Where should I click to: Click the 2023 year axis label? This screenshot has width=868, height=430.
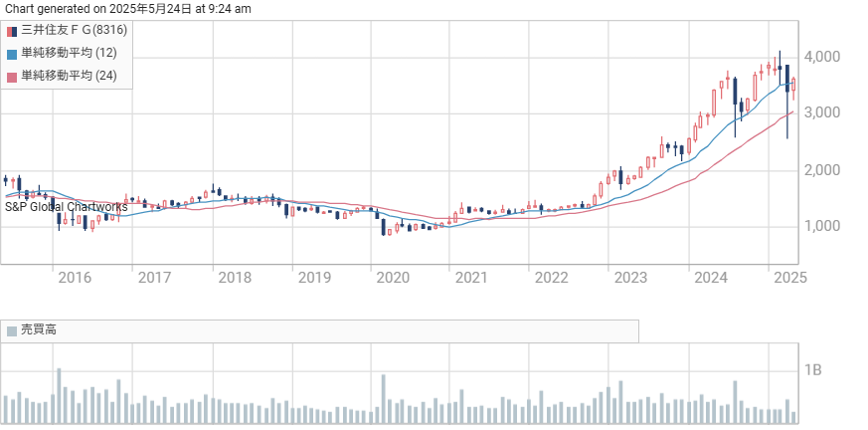(x=631, y=278)
